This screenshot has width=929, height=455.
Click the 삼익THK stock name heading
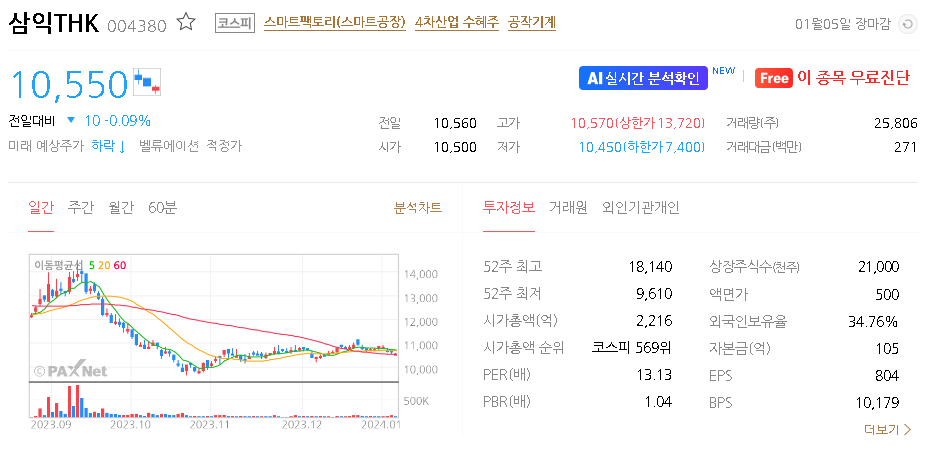(53, 24)
